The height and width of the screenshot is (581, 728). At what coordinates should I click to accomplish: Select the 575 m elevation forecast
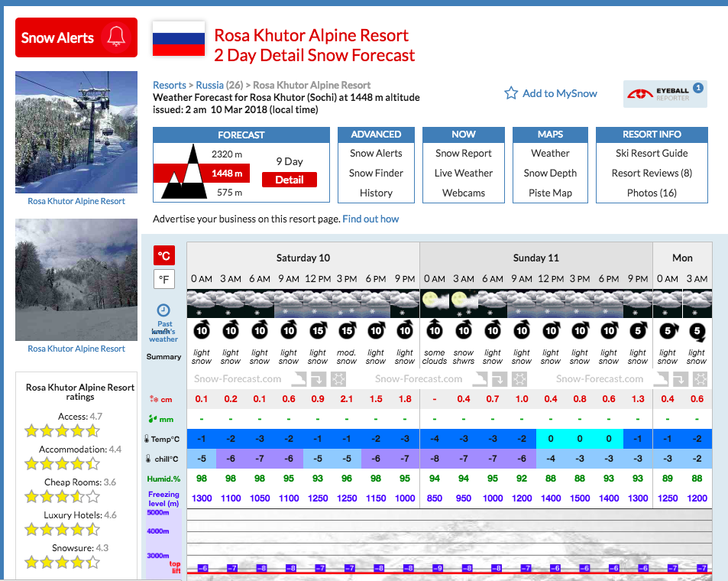230,193
